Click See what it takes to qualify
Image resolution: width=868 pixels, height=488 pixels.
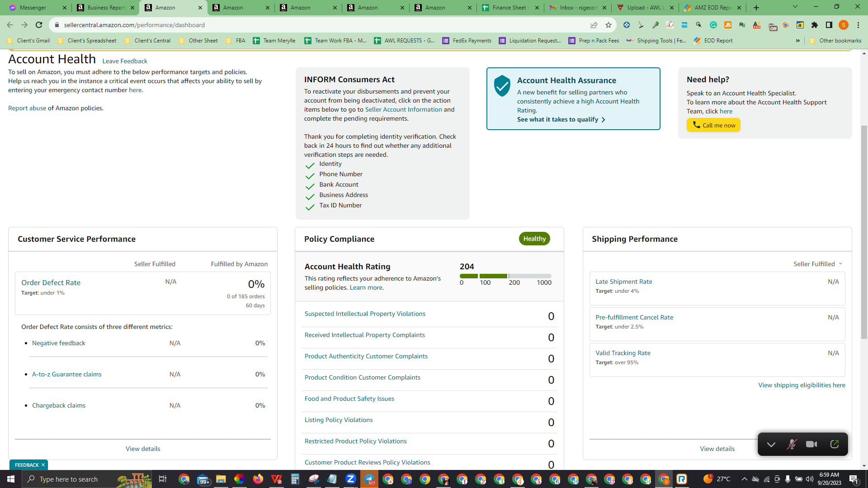[561, 119]
